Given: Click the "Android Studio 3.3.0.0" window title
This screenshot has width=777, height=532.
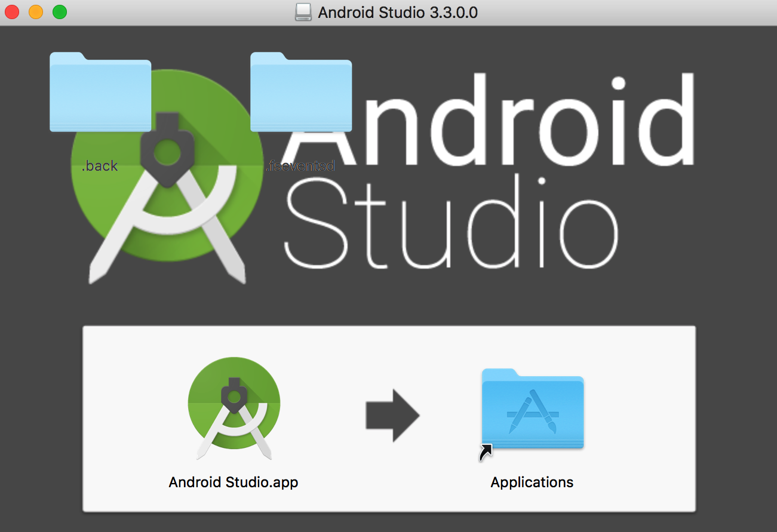Looking at the screenshot, I should coord(398,13).
